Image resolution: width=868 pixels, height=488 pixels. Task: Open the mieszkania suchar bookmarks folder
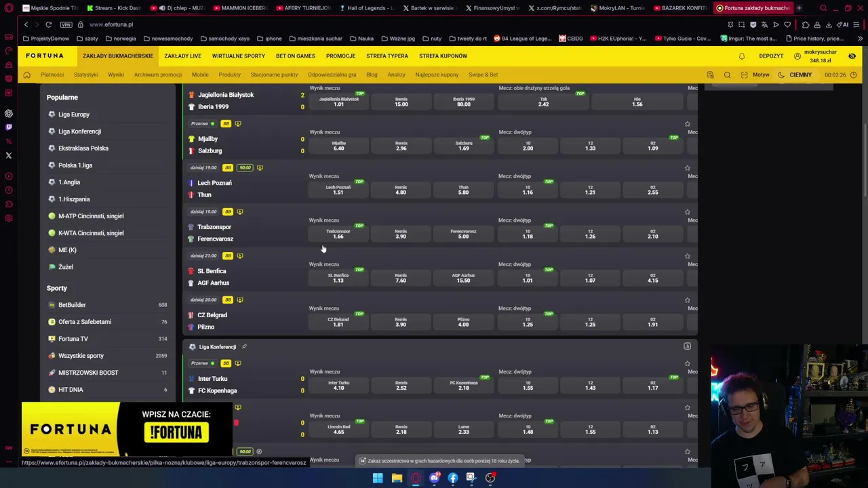point(315,39)
